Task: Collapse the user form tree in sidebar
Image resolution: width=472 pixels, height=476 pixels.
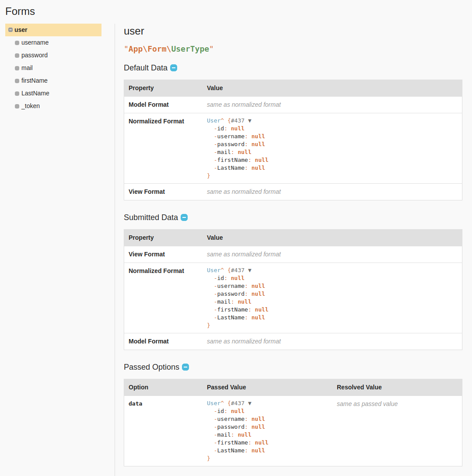Action: click(x=10, y=30)
